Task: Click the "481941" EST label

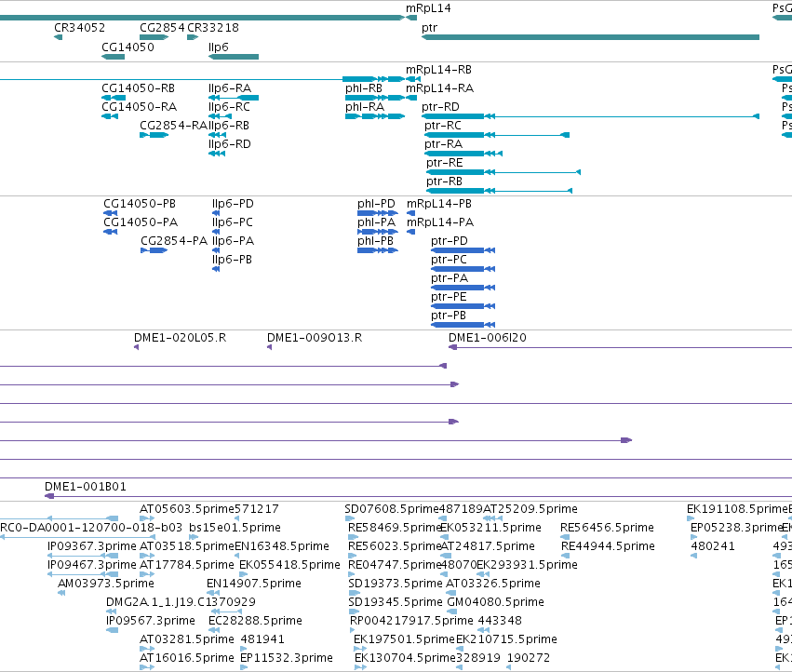Action: point(262,639)
